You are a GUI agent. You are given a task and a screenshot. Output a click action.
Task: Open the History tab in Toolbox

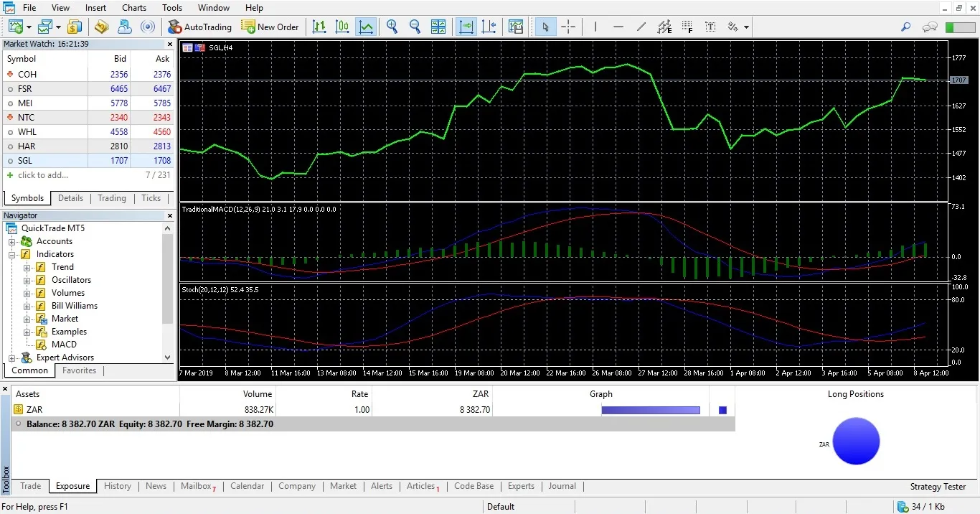point(118,486)
